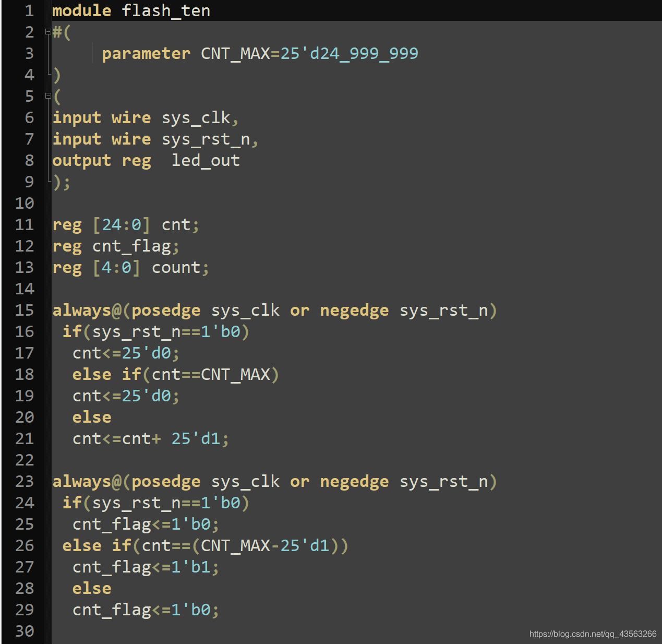Click sys_rst_n==1'b0 condition on line 24
Screen dimensions: 662x644
(166, 503)
